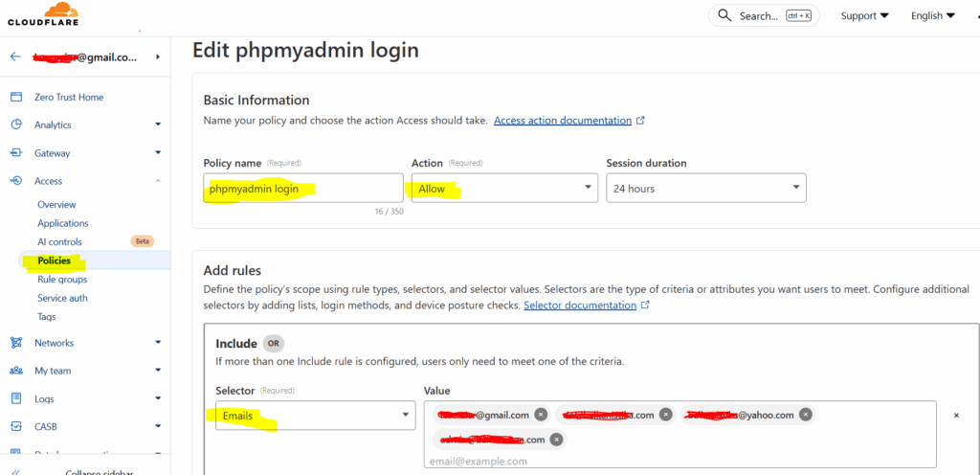Viewport: 980px width, 475px height.
Task: Click the Add rules heading
Action: click(x=233, y=270)
